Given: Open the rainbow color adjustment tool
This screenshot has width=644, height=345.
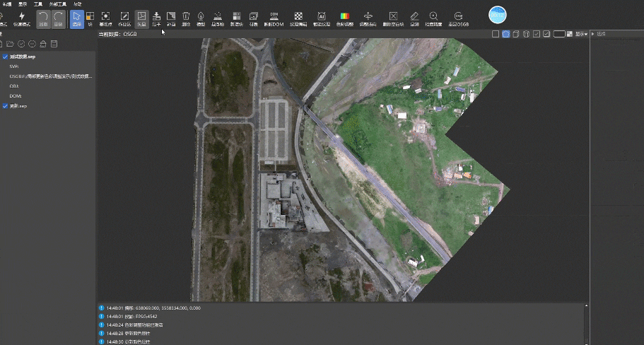Looking at the screenshot, I should pyautogui.click(x=345, y=18).
